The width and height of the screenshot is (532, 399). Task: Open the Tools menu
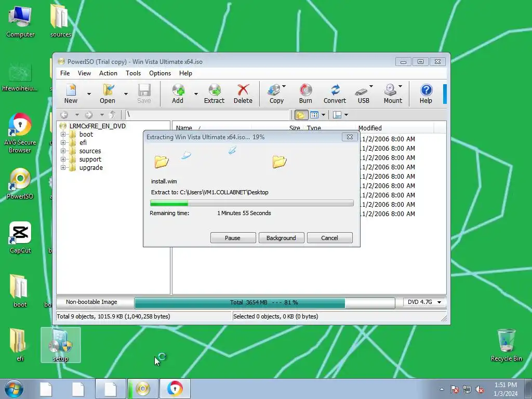[133, 73]
